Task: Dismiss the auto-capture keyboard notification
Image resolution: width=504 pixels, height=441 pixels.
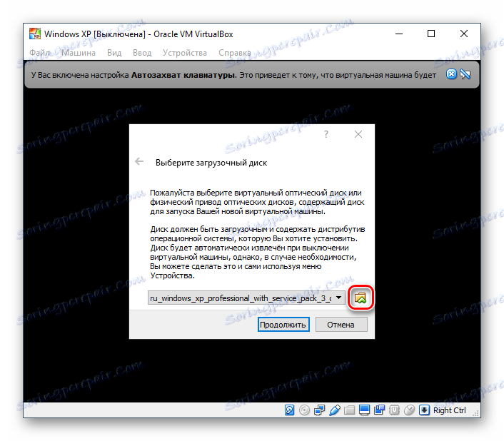Action: tap(451, 74)
